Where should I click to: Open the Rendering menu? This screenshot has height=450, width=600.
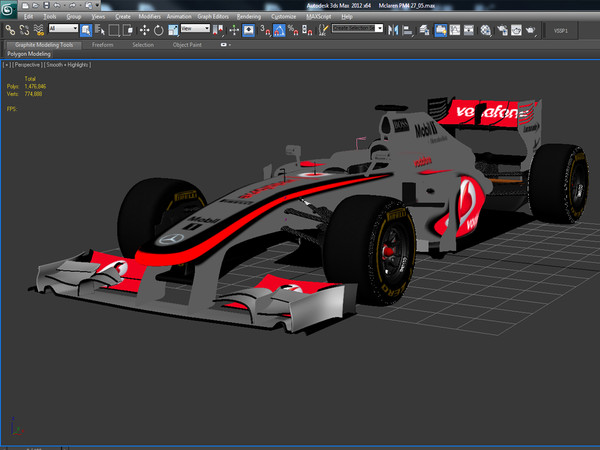coord(249,16)
